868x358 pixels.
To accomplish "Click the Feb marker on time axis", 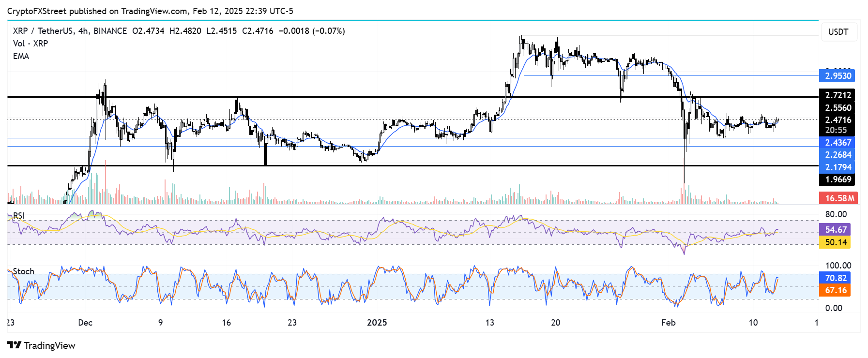I will click(x=669, y=323).
